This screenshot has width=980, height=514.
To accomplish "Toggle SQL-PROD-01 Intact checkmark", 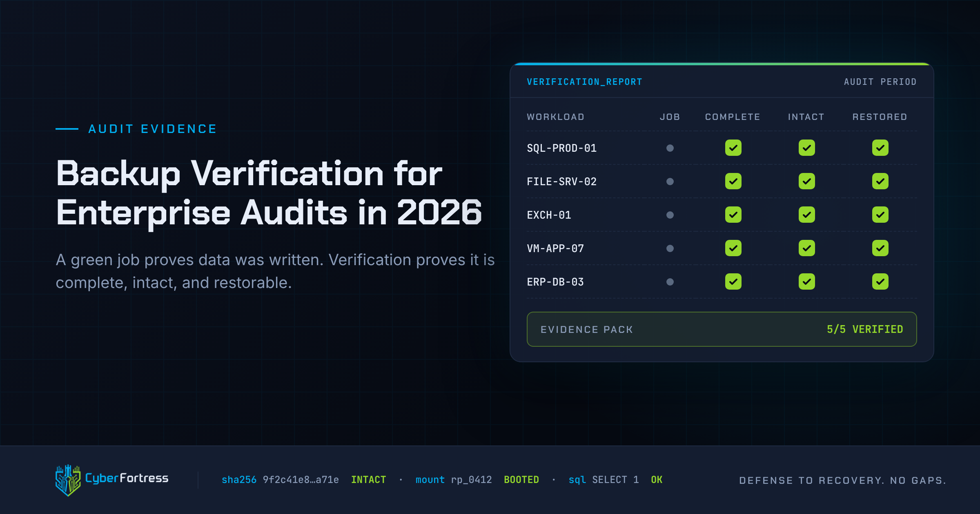I will pyautogui.click(x=807, y=148).
